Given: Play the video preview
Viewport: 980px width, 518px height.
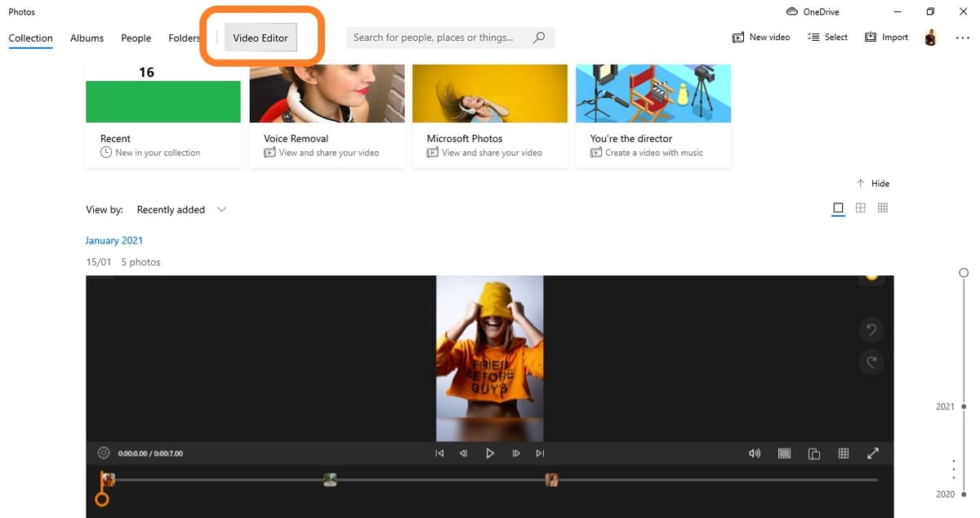Looking at the screenshot, I should (489, 453).
